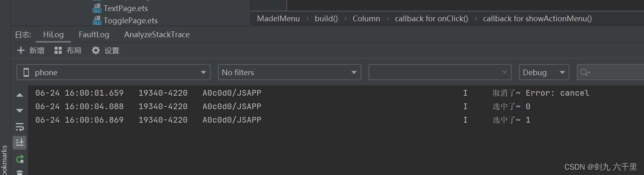Click 19340-4220 in second log row
Screen dimensions: 644x175
(x=163, y=106)
